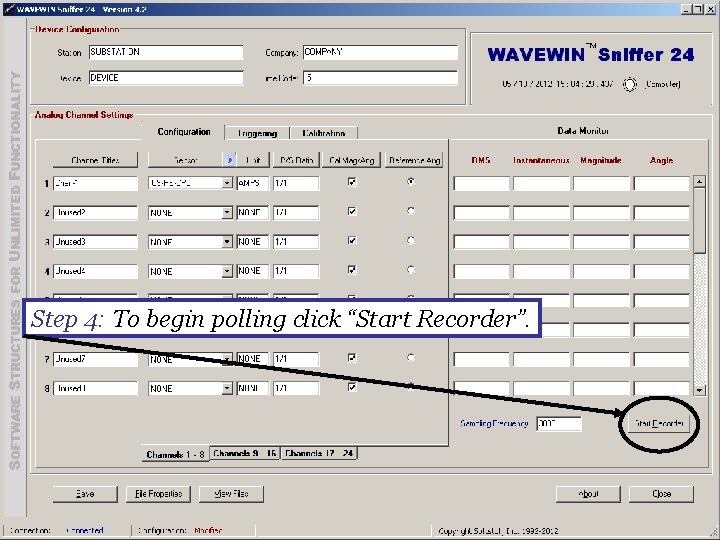Click the Unused7 channel title field

point(96,359)
